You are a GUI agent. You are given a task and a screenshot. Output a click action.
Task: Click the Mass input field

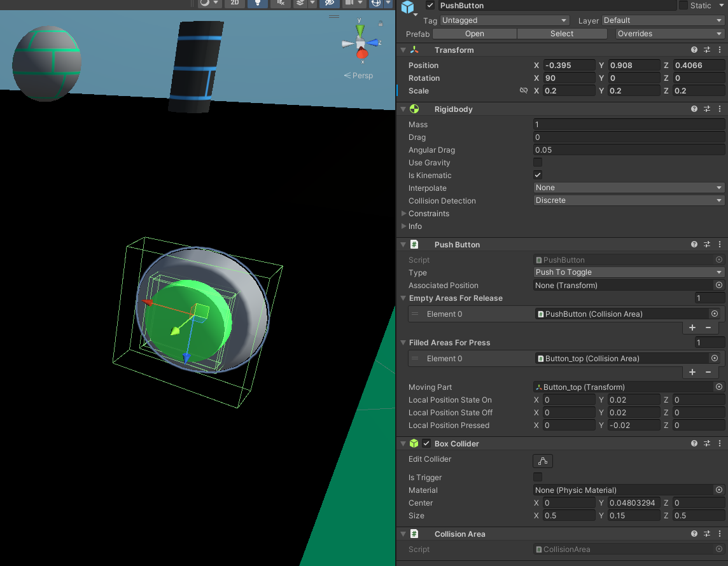tap(629, 125)
